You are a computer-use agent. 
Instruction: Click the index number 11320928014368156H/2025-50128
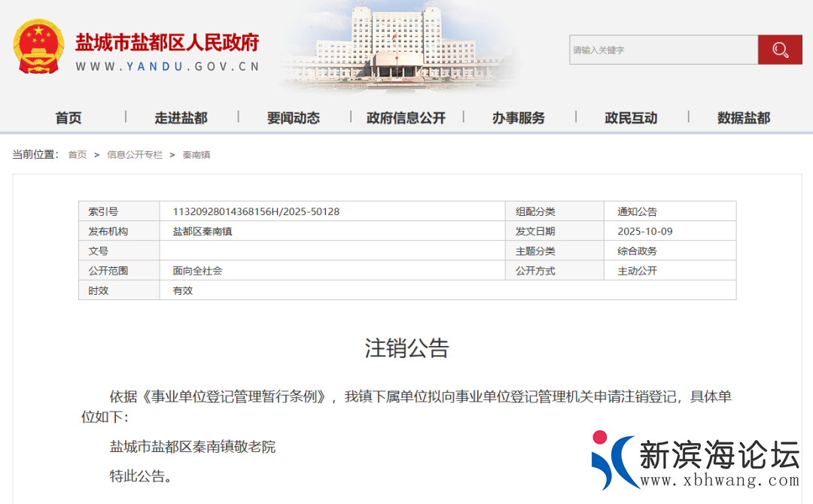(256, 211)
